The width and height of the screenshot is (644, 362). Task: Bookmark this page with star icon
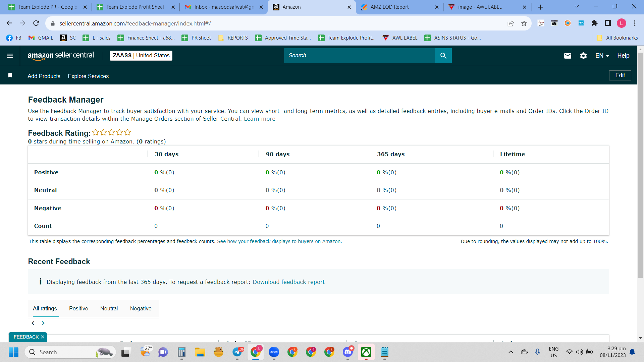[524, 23]
